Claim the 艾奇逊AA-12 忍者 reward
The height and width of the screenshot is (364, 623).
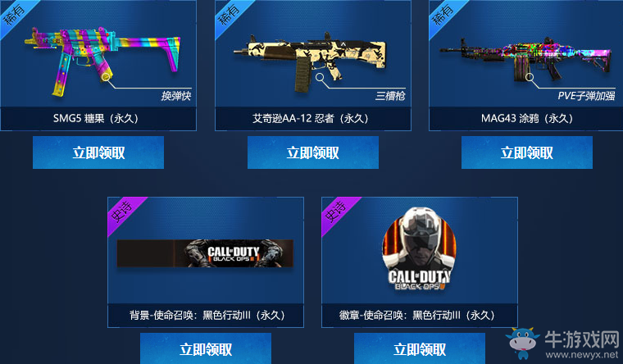coord(312,152)
